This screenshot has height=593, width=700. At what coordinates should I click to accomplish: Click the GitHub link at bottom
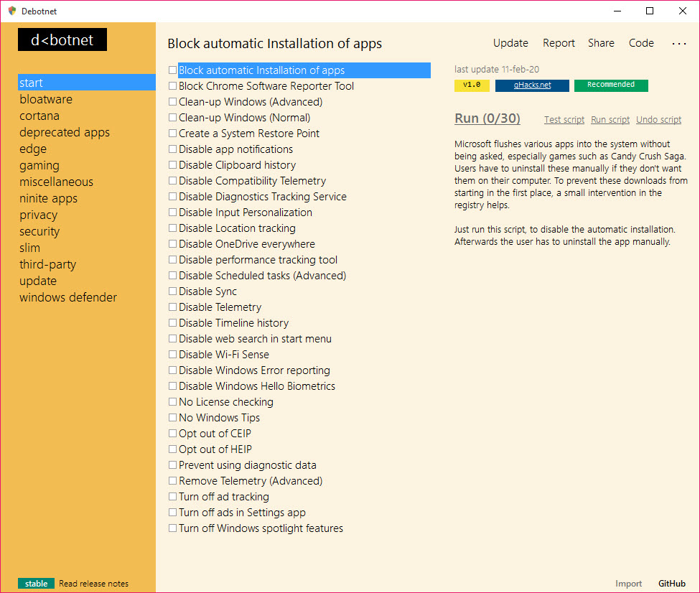point(672,584)
